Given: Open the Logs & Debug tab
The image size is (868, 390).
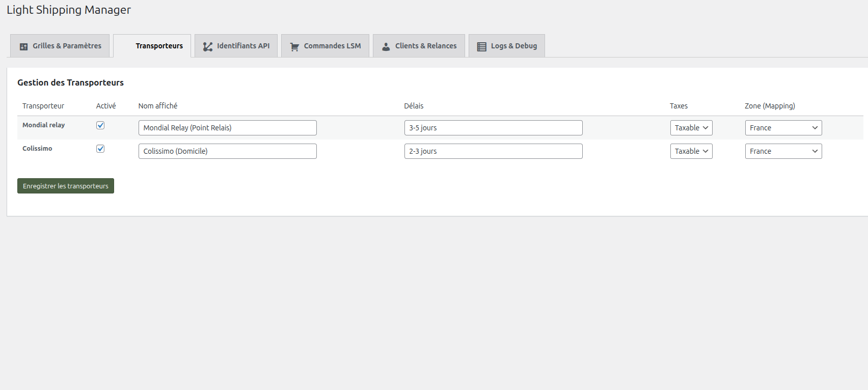Looking at the screenshot, I should 513,46.
